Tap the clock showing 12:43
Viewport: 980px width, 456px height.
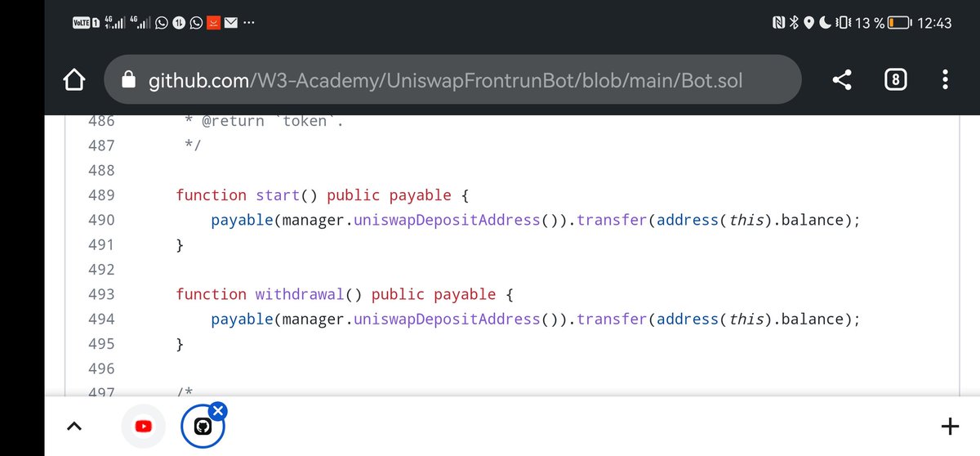(x=935, y=24)
